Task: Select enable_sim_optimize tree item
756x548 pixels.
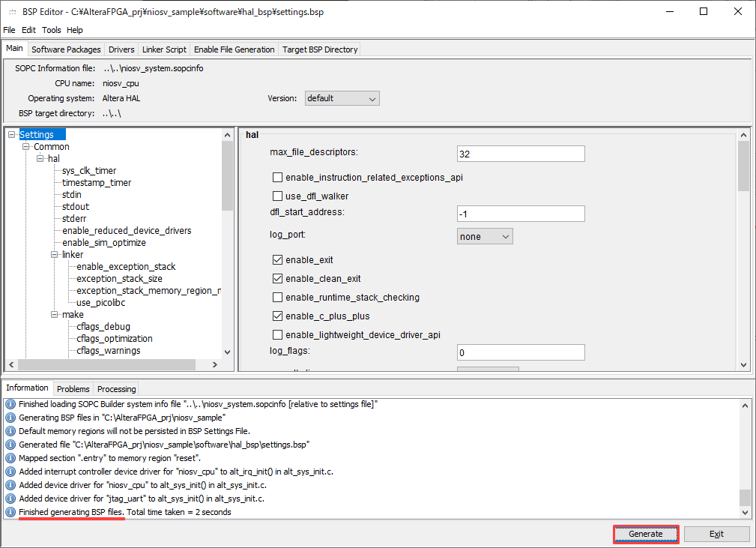Action: [104, 243]
